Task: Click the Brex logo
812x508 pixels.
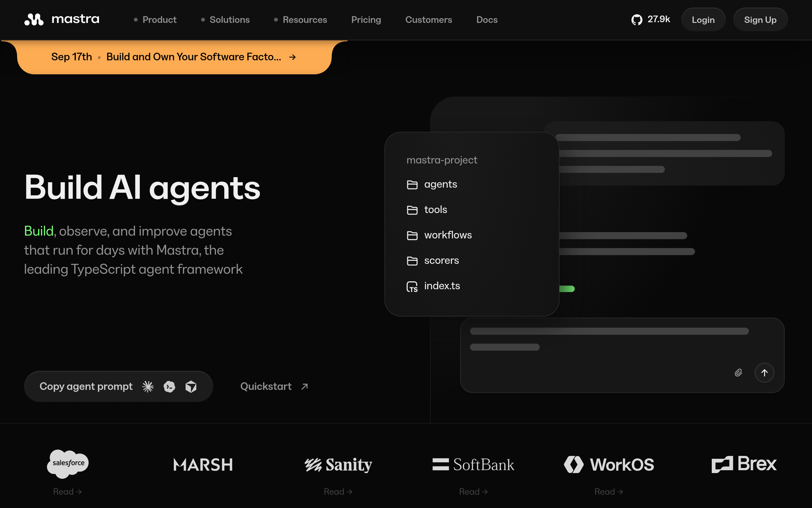Action: pyautogui.click(x=744, y=464)
